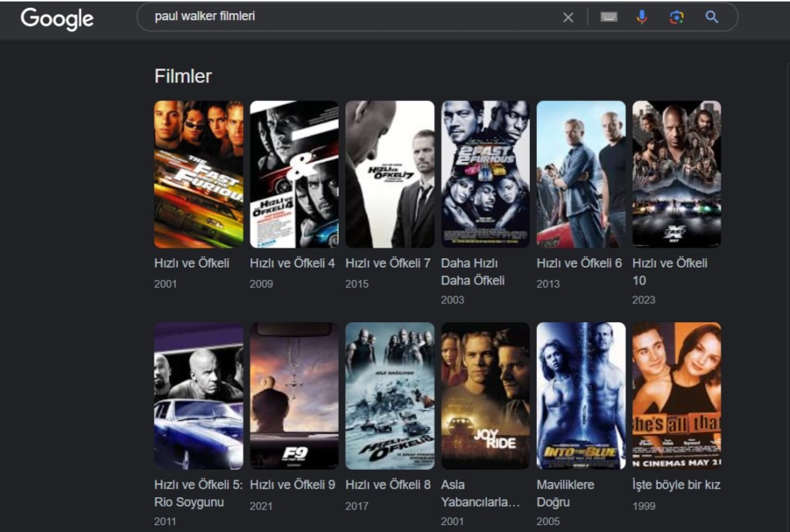Select the Hızlı ve Öfkeli 7 poster
The width and height of the screenshot is (790, 532).
coord(390,174)
